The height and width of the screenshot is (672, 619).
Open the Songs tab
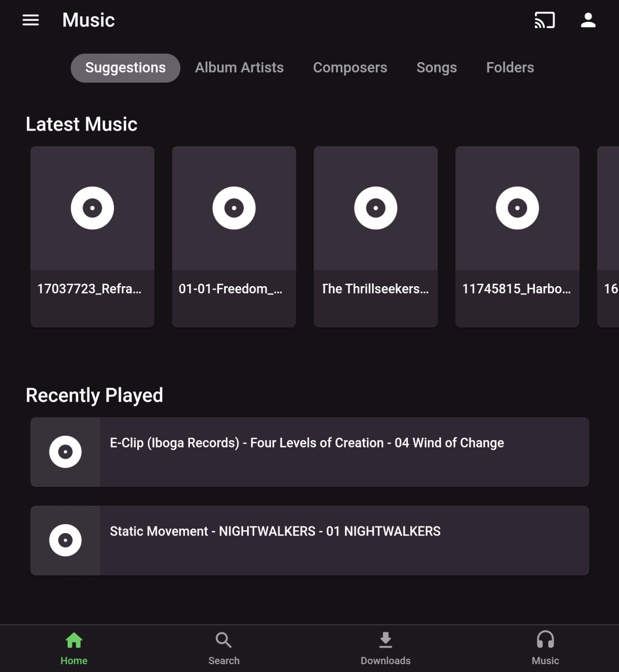[436, 68]
